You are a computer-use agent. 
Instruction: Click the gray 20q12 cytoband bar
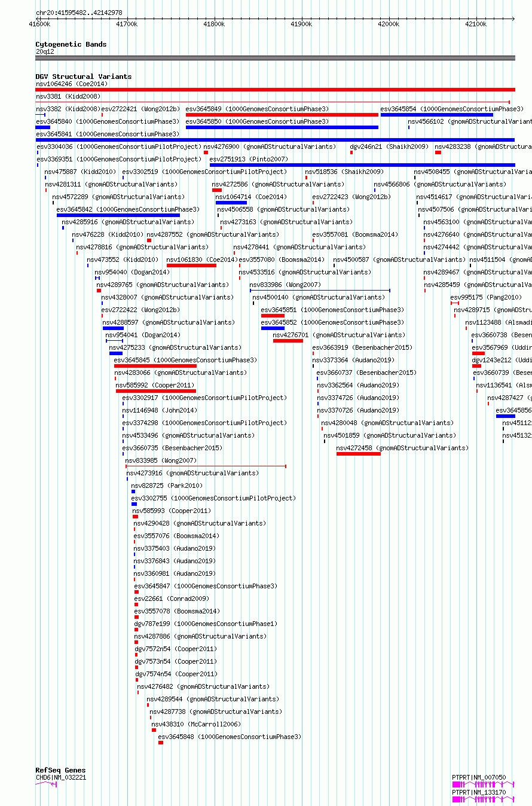coord(275,58)
